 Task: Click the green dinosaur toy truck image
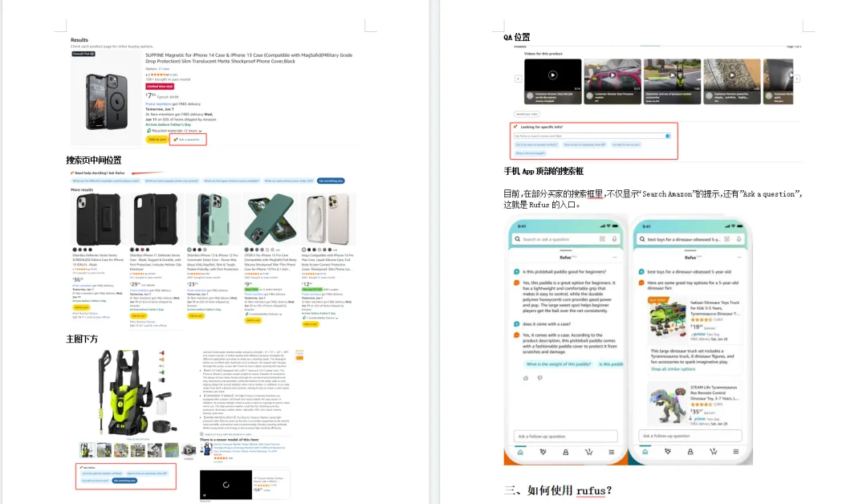click(667, 319)
